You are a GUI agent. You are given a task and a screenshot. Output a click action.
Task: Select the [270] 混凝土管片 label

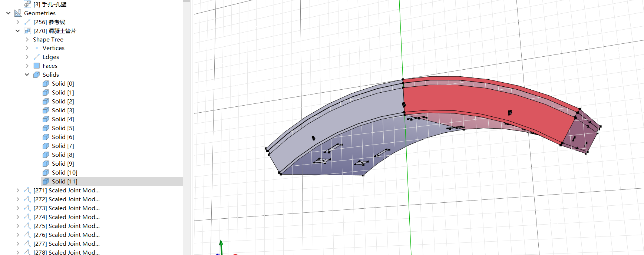coord(55,31)
